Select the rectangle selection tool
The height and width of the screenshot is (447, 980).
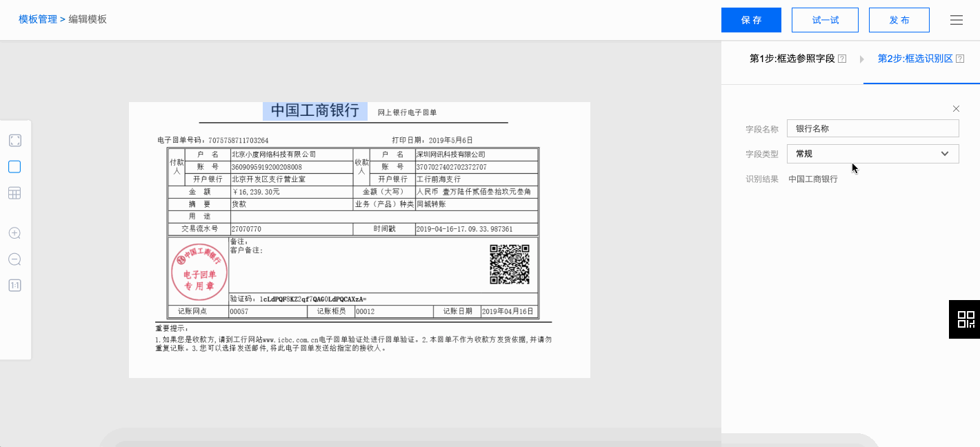(14, 167)
